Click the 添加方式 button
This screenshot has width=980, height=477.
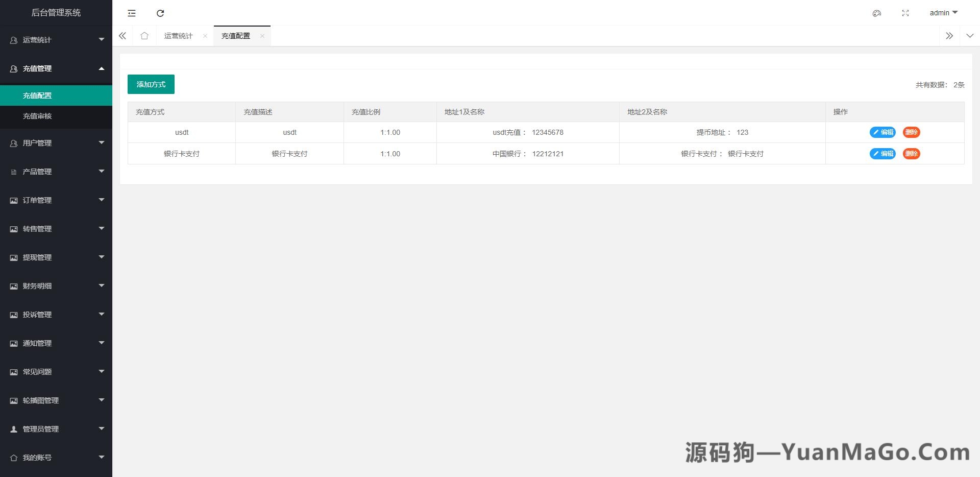click(151, 84)
